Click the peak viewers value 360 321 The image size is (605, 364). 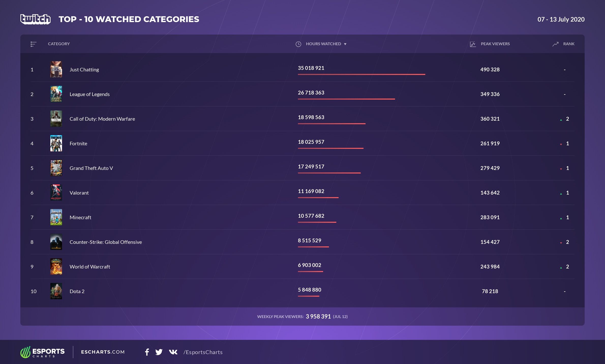(x=490, y=119)
